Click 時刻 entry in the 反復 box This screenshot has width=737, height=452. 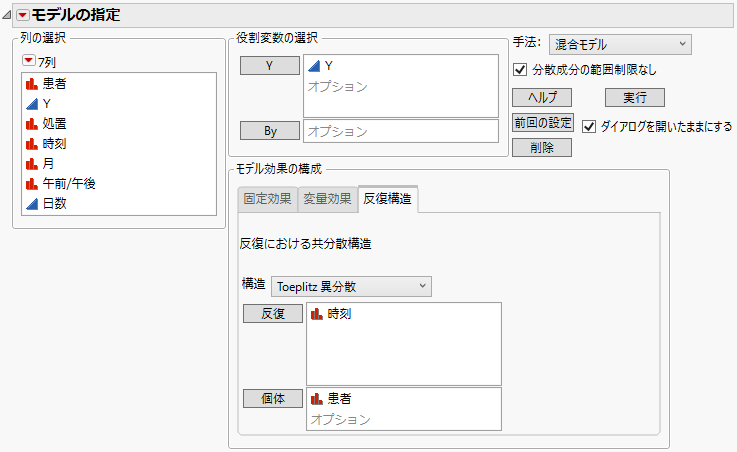pyautogui.click(x=339, y=314)
